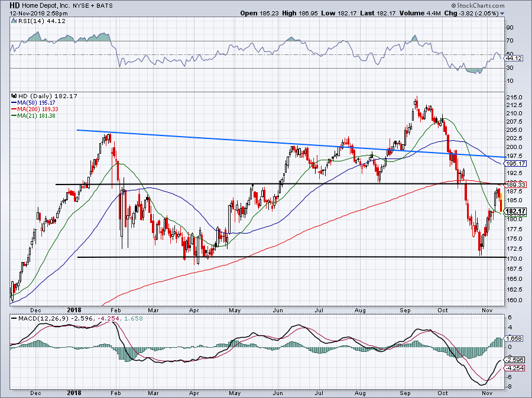The height and width of the screenshot is (398, 532).
Task: Click the 'RSI(14) 44.12' indicator label
Action: click(42, 21)
